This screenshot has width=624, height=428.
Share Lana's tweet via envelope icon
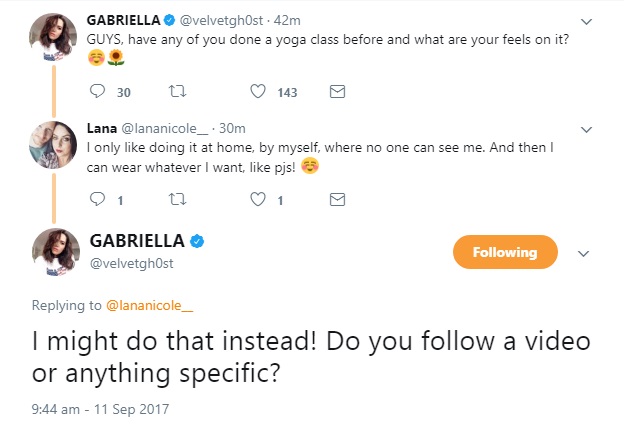337,200
